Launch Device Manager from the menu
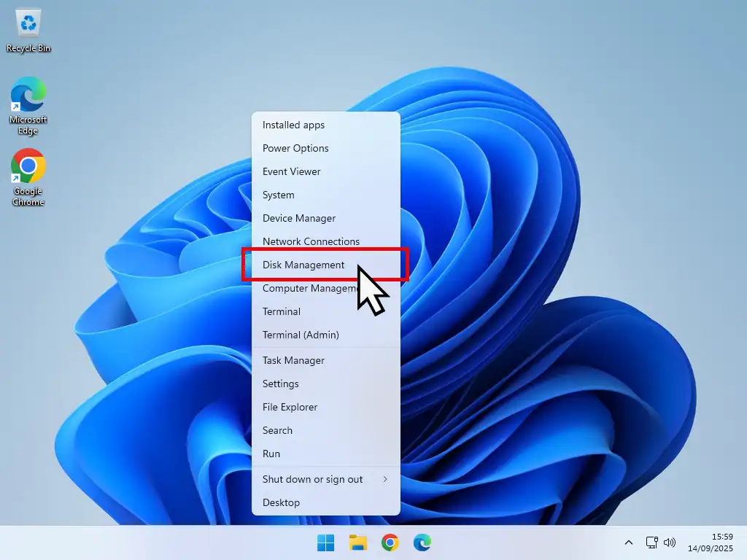This screenshot has height=560, width=747. tap(326, 218)
